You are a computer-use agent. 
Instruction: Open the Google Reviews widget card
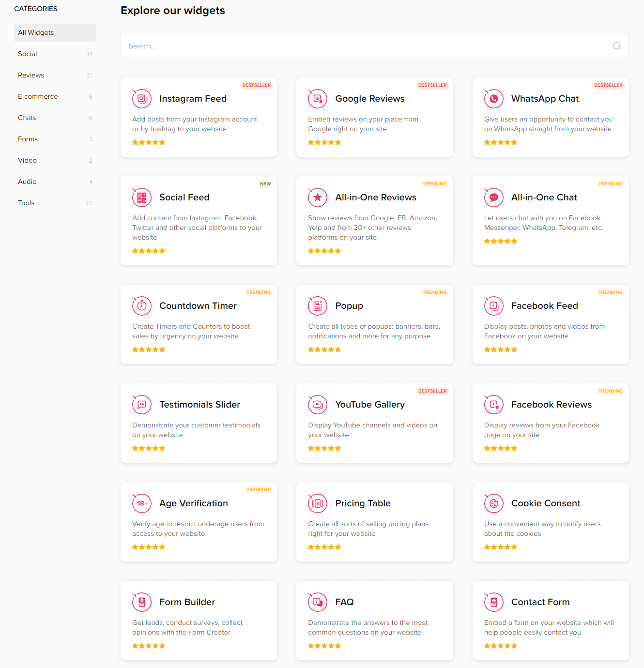(x=374, y=117)
